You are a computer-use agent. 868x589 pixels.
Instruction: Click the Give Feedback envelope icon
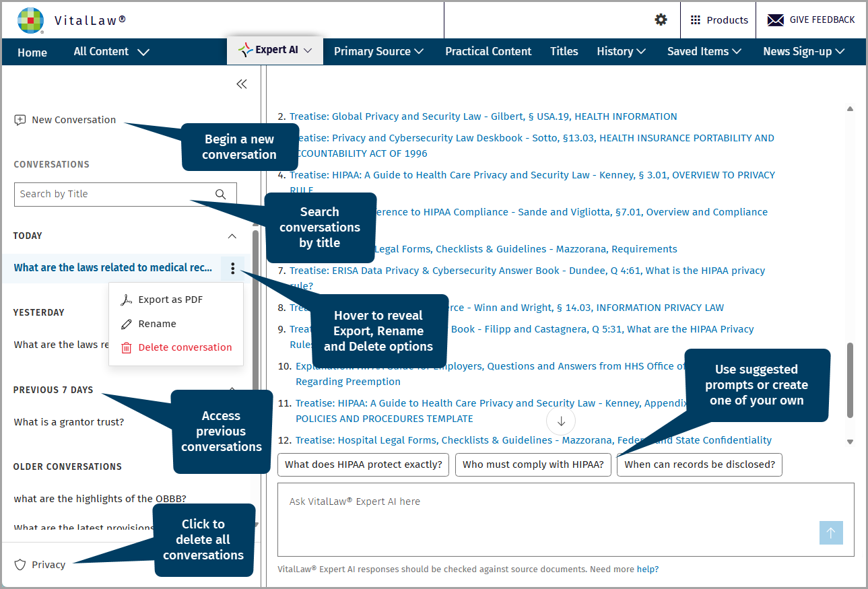(775, 20)
